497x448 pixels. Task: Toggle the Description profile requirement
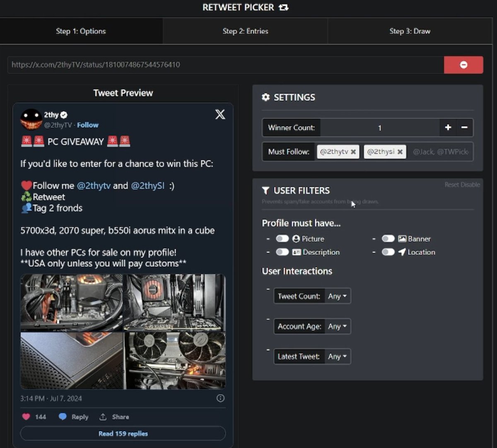282,252
